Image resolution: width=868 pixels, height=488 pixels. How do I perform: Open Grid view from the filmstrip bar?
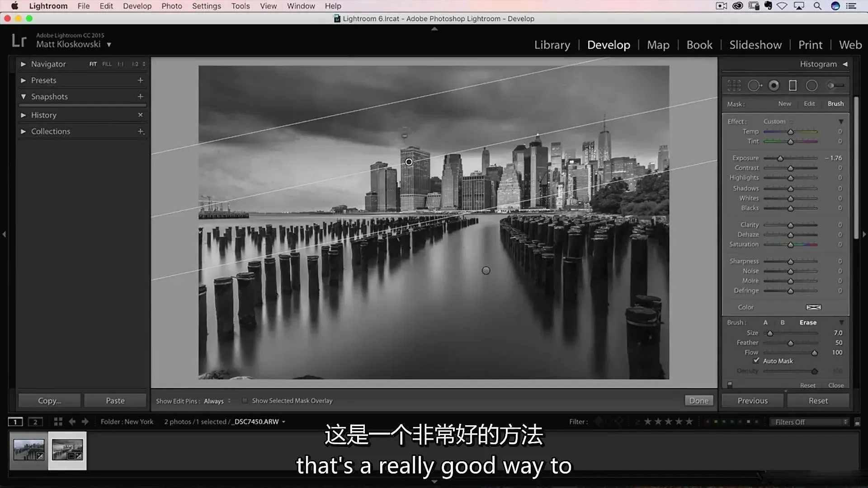[58, 422]
